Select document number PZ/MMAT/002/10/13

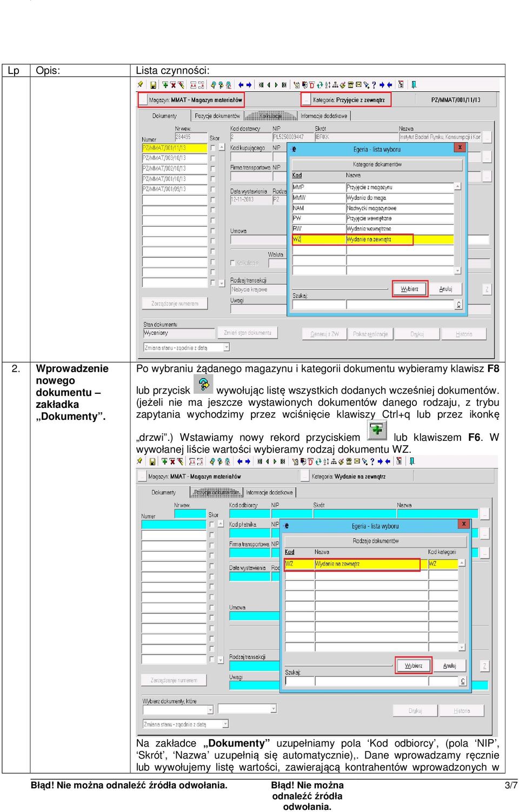pos(175,168)
